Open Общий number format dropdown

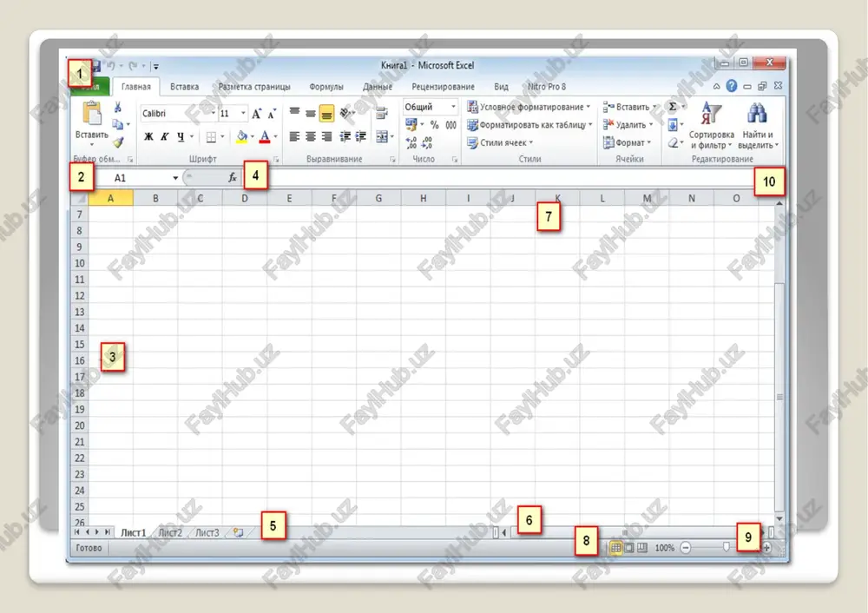coord(453,106)
